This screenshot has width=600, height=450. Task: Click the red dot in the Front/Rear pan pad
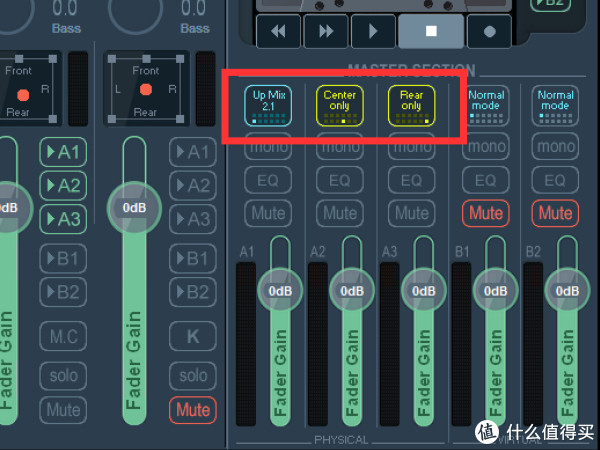(22, 95)
